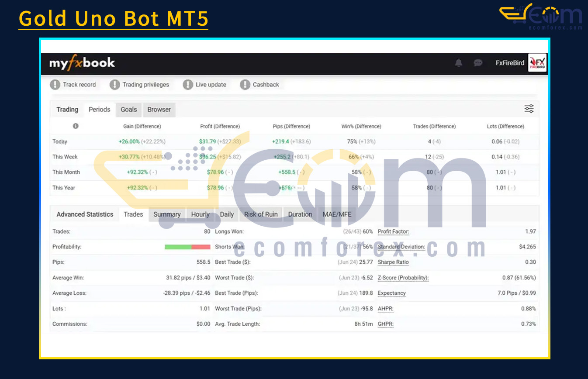Image resolution: width=588 pixels, height=379 pixels.
Task: Click Today's pips value +219.4
Action: coord(281,141)
